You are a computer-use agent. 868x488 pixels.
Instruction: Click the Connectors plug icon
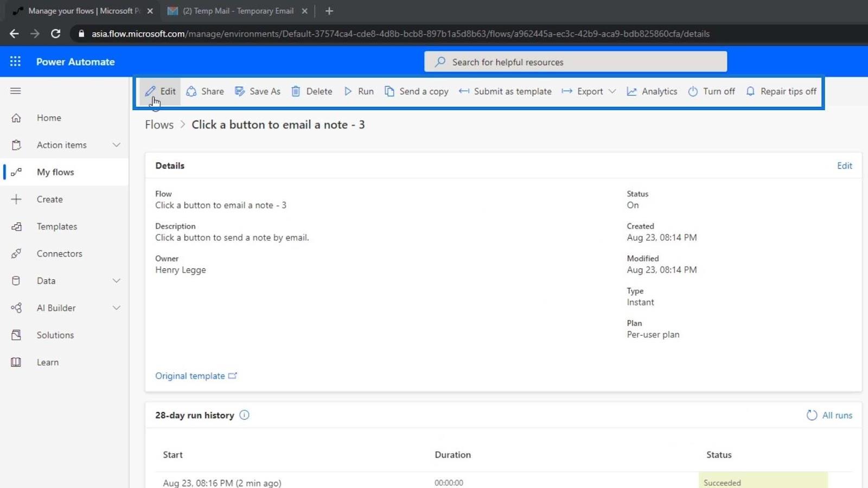point(16,253)
